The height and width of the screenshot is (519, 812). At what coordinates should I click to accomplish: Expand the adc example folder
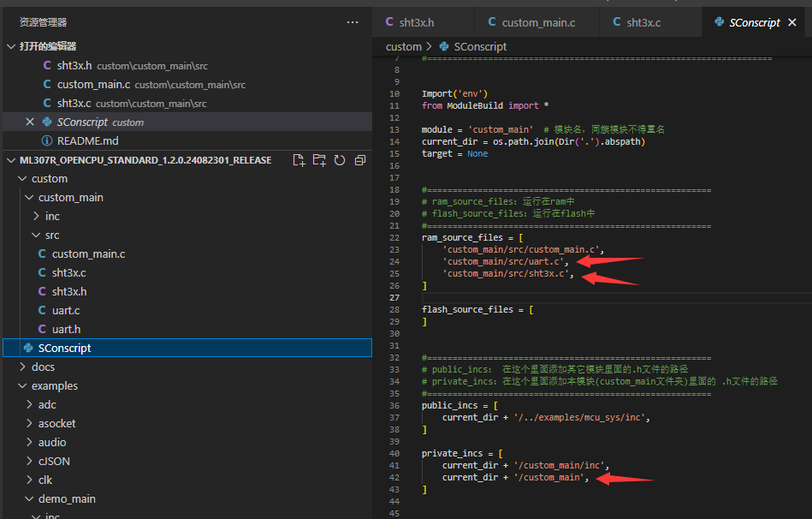coord(29,404)
